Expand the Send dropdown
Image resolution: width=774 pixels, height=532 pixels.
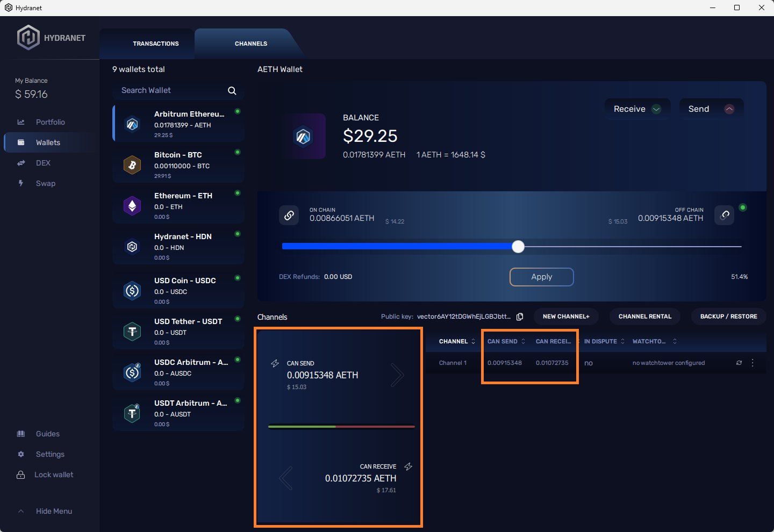711,109
